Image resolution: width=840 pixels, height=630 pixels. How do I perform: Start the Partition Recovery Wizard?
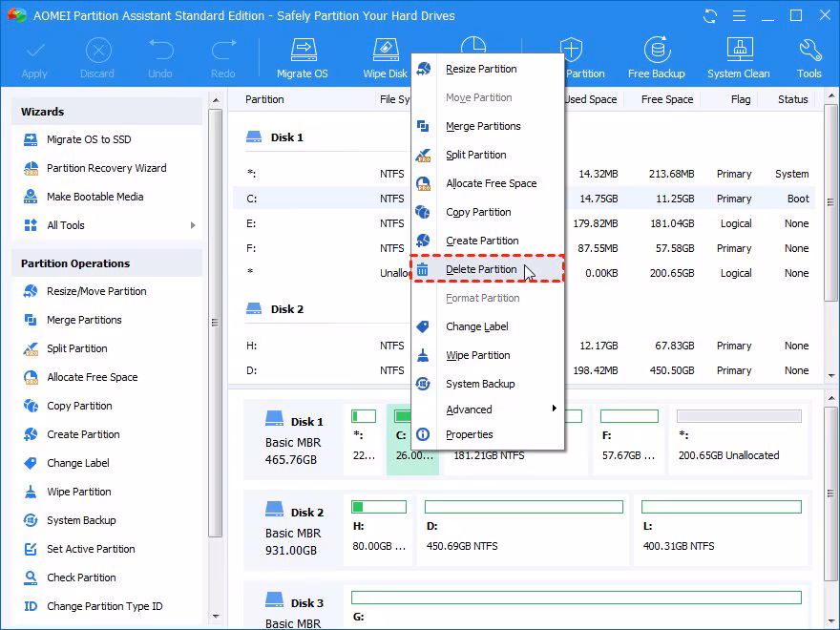106,168
